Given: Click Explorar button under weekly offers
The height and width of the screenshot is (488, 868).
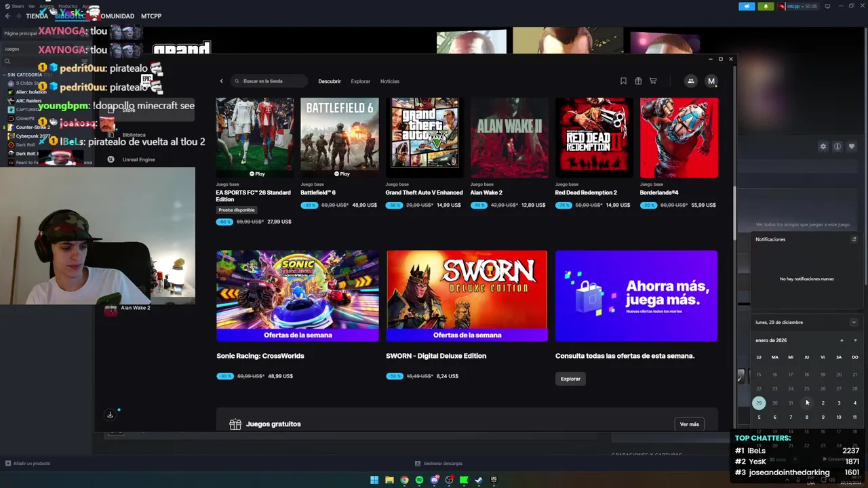Looking at the screenshot, I should pyautogui.click(x=570, y=379).
